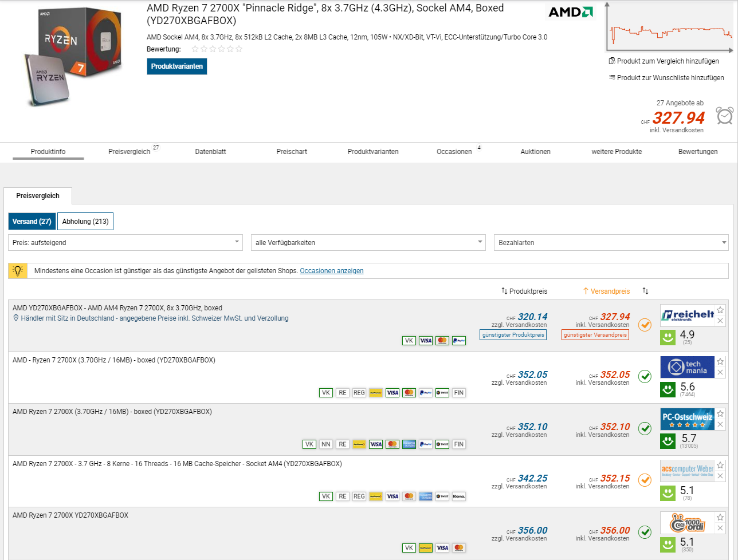The image size is (738, 560).
Task: Click the AMD brand logo
Action: 570,13
